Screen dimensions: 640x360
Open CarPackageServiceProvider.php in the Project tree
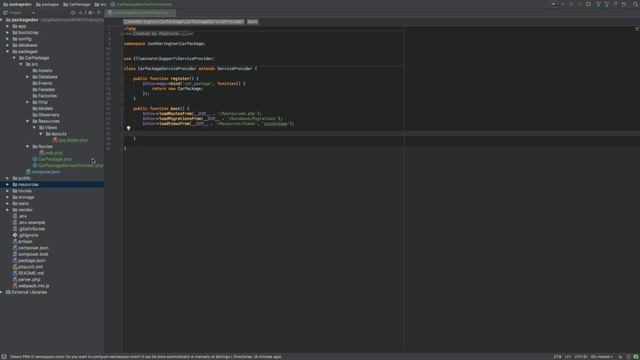68,166
